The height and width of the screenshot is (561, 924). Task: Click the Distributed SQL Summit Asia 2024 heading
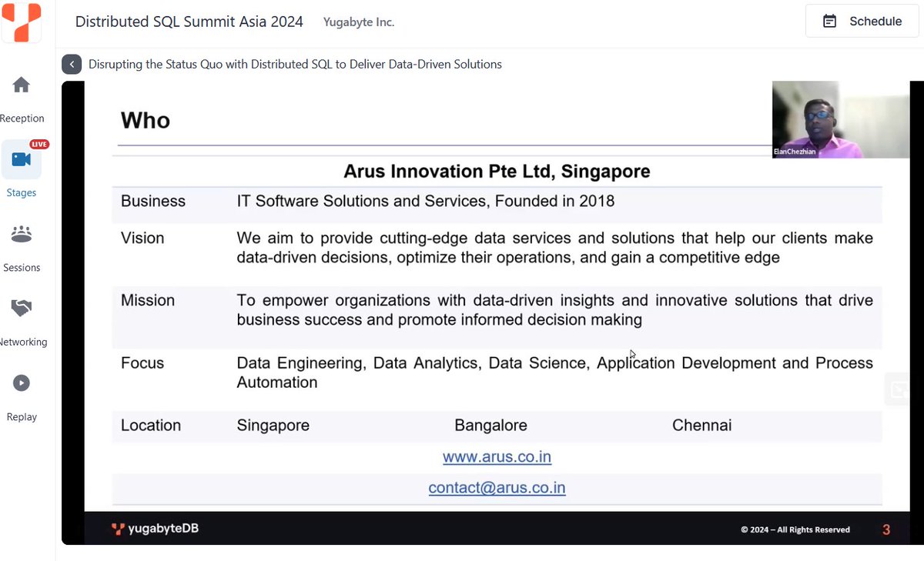click(189, 22)
